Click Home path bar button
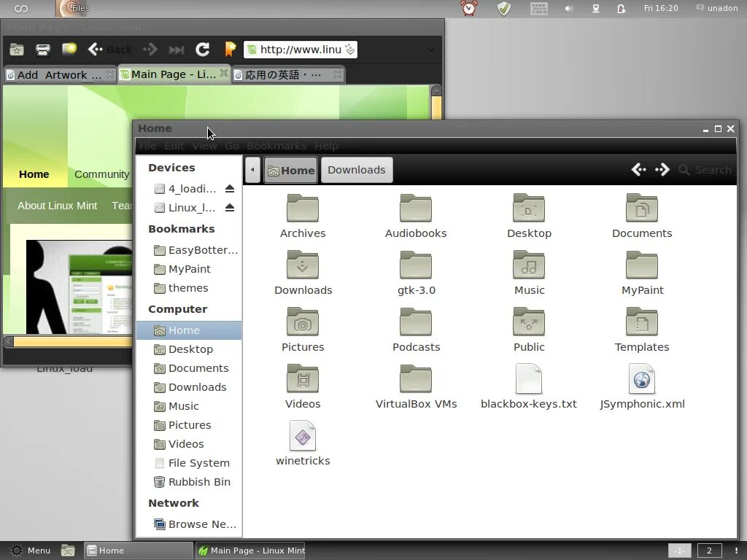 290,170
